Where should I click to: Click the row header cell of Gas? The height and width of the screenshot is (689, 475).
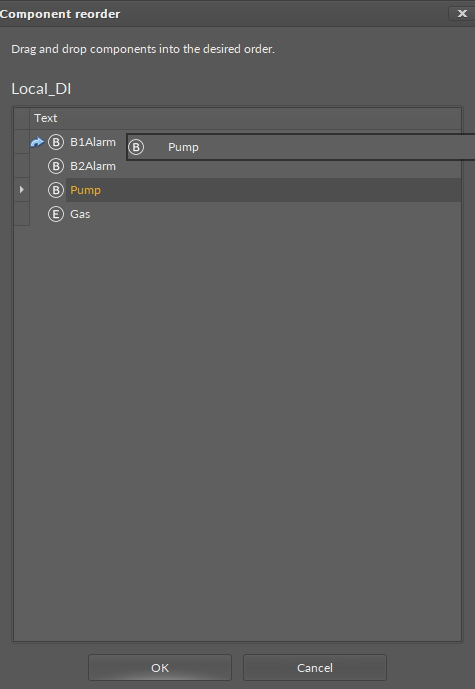[x=22, y=214]
